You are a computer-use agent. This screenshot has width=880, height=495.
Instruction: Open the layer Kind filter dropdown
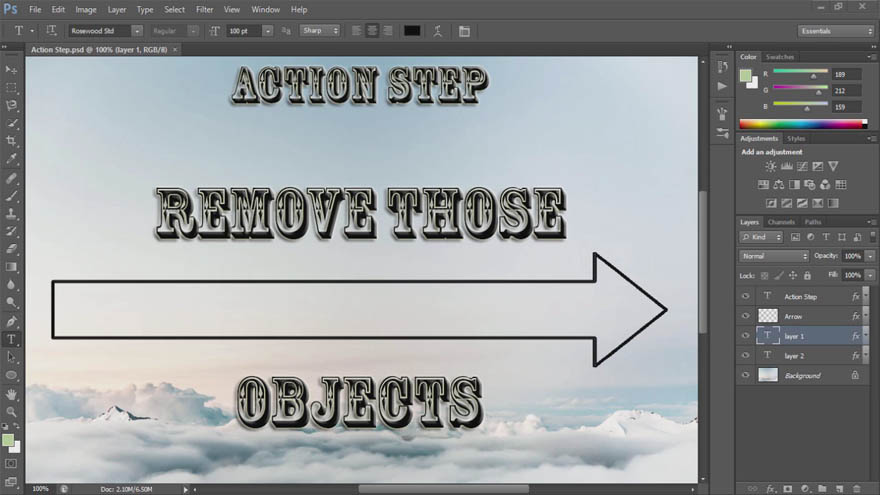pyautogui.click(x=761, y=237)
